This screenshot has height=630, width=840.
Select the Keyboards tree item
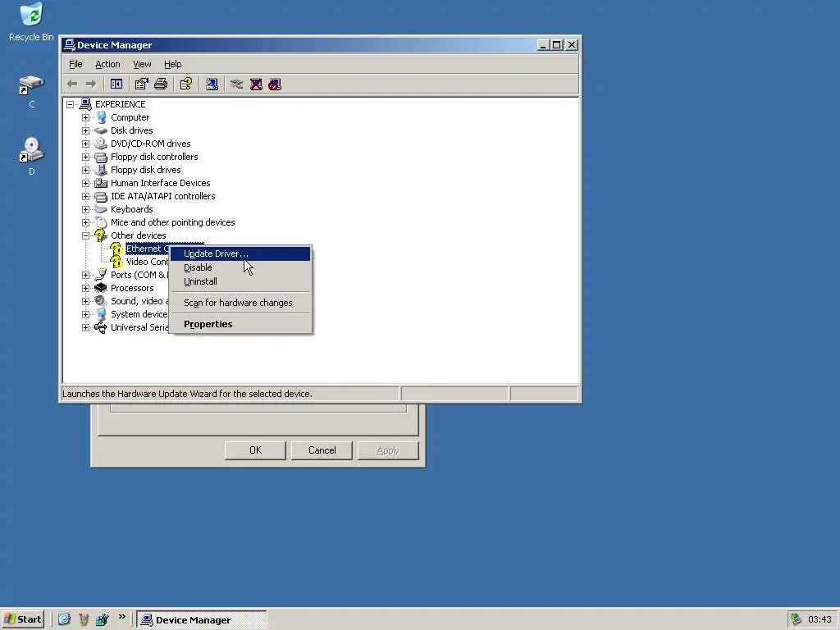(132, 209)
